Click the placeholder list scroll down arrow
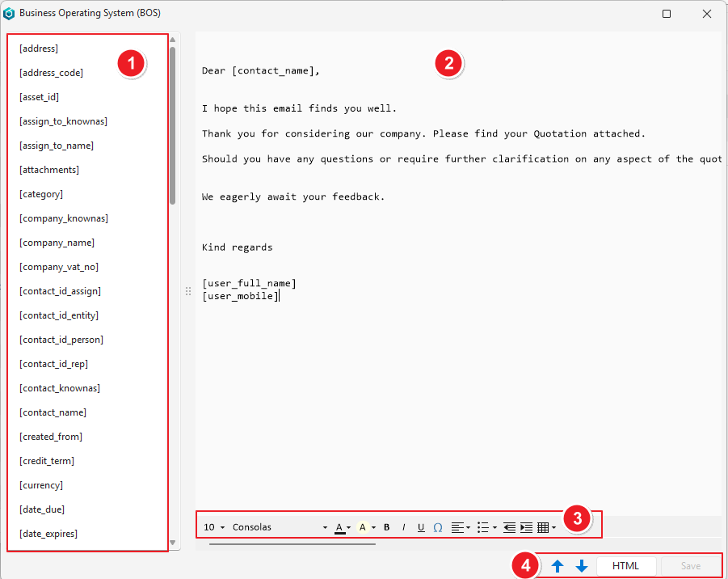The width and height of the screenshot is (728, 579). pos(173,543)
